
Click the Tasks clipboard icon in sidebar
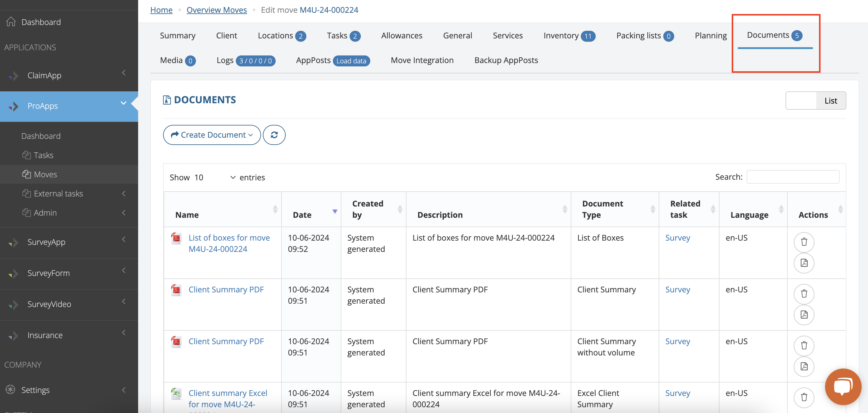coord(26,155)
